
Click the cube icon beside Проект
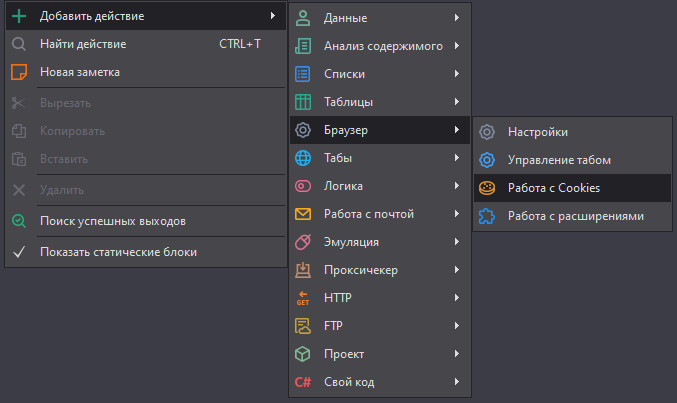coord(303,354)
